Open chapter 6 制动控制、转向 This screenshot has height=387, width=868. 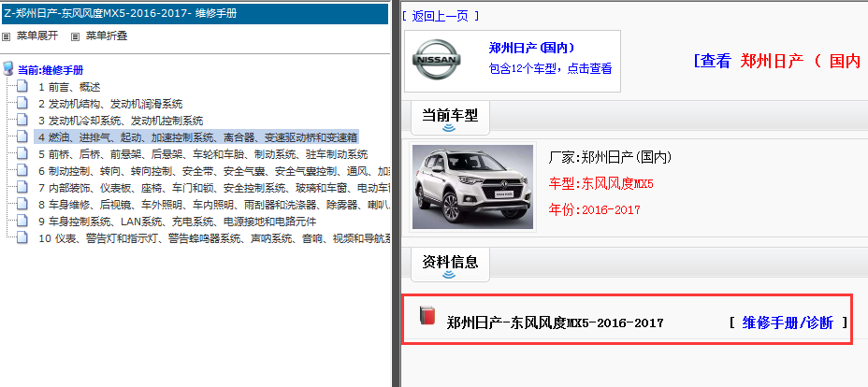(215, 171)
